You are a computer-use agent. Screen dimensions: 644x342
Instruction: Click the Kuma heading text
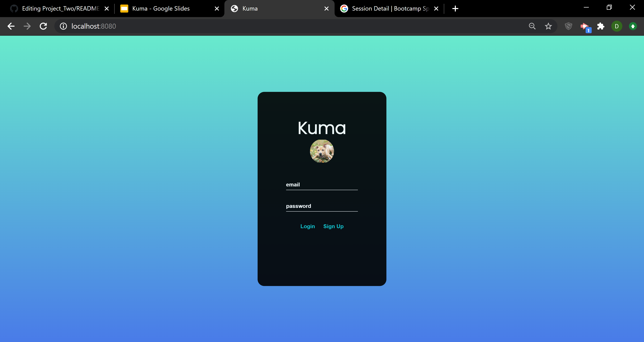322,128
